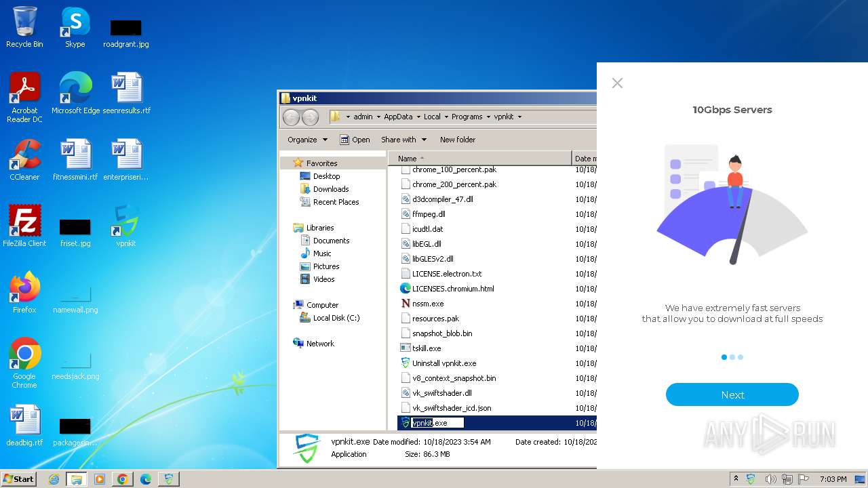Screen dimensions: 868x488
Task: Click Open in Explorer toolbar
Action: coord(355,140)
